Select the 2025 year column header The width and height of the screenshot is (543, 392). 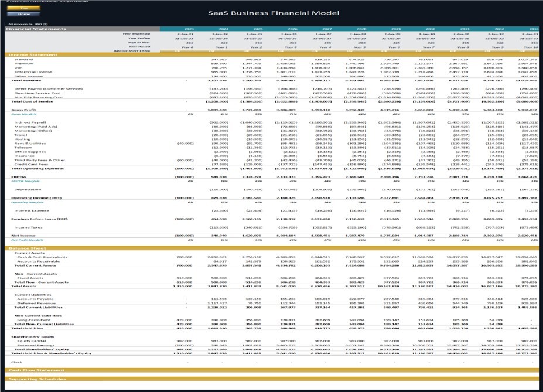click(x=258, y=29)
